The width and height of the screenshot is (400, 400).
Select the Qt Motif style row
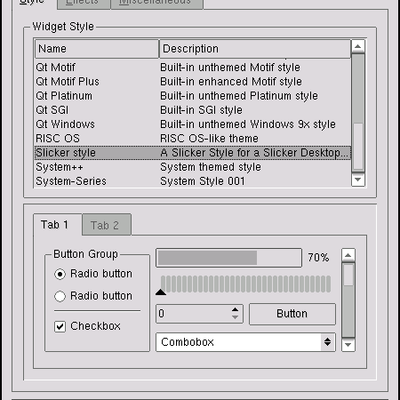pos(193,67)
